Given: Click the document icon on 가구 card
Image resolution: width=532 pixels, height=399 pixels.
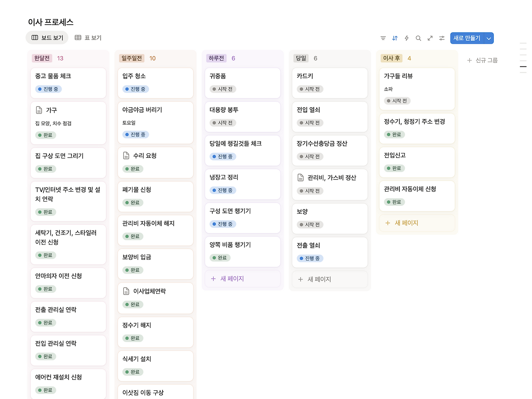Looking at the screenshot, I should (x=39, y=110).
